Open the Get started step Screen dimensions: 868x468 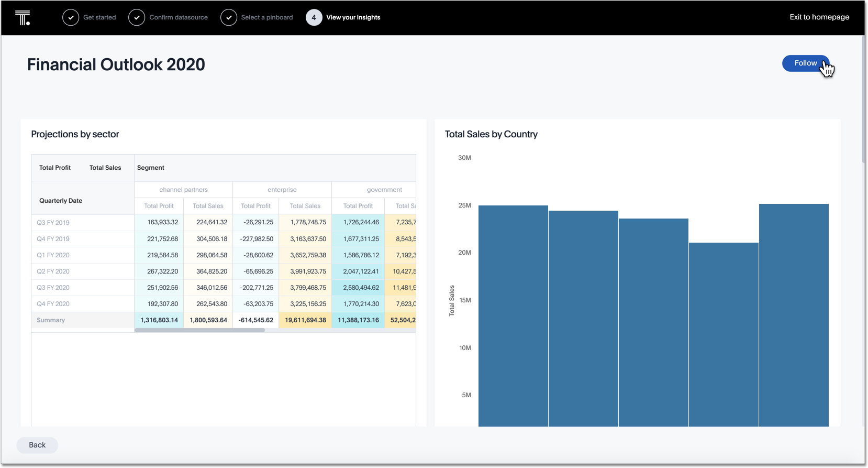pyautogui.click(x=99, y=17)
